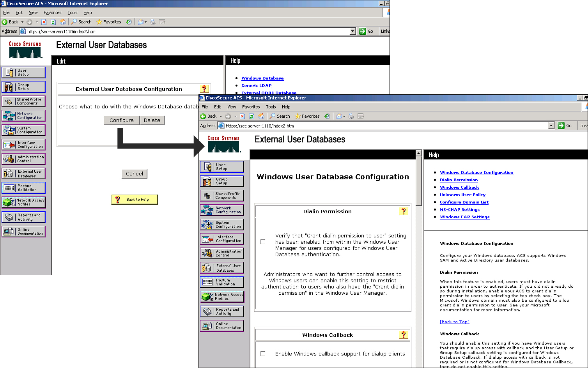588x368 pixels.
Task: Open Network Access Profiles in the front window
Action: (x=222, y=297)
